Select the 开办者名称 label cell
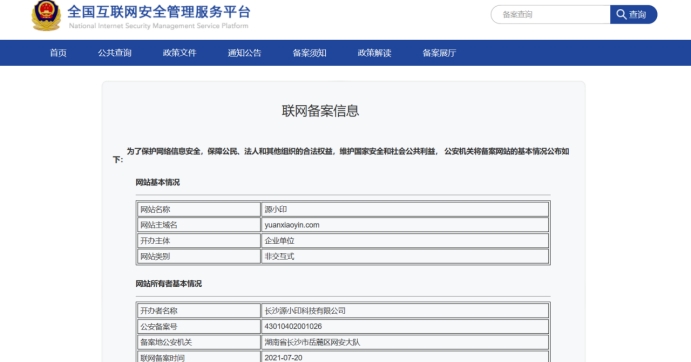The image size is (691, 362). point(199,311)
